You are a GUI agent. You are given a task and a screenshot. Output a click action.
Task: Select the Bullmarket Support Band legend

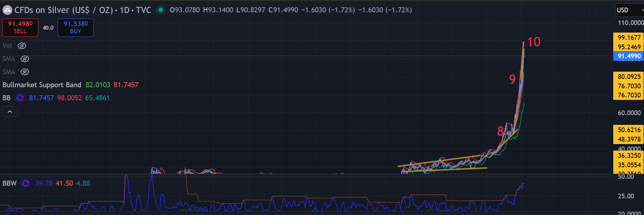pyautogui.click(x=42, y=85)
